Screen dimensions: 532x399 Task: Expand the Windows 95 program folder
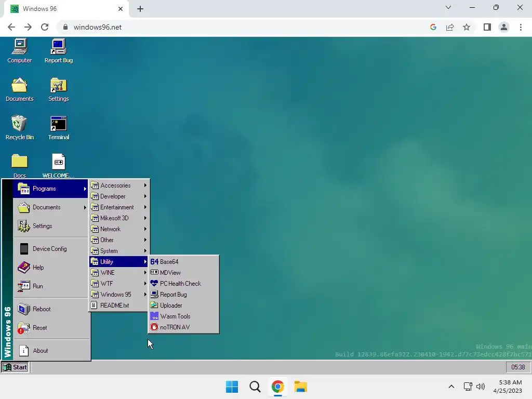point(119,294)
